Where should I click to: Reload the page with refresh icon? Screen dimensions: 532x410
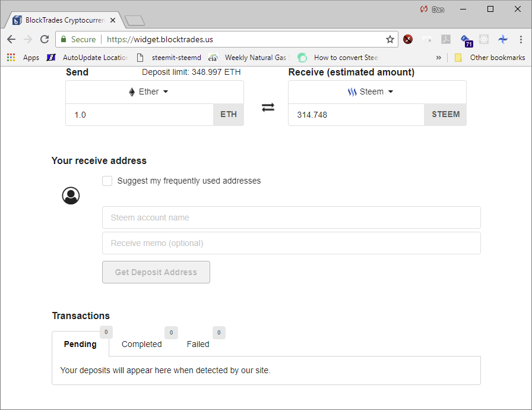pos(45,39)
